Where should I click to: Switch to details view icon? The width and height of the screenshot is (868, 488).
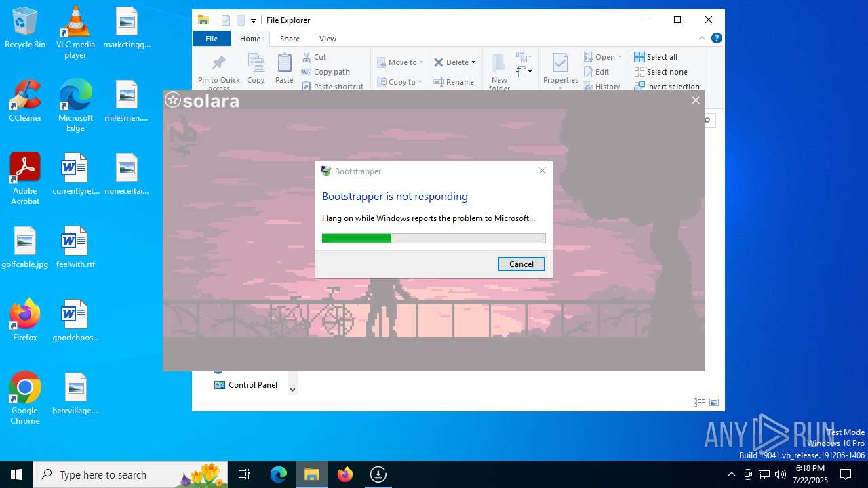698,402
